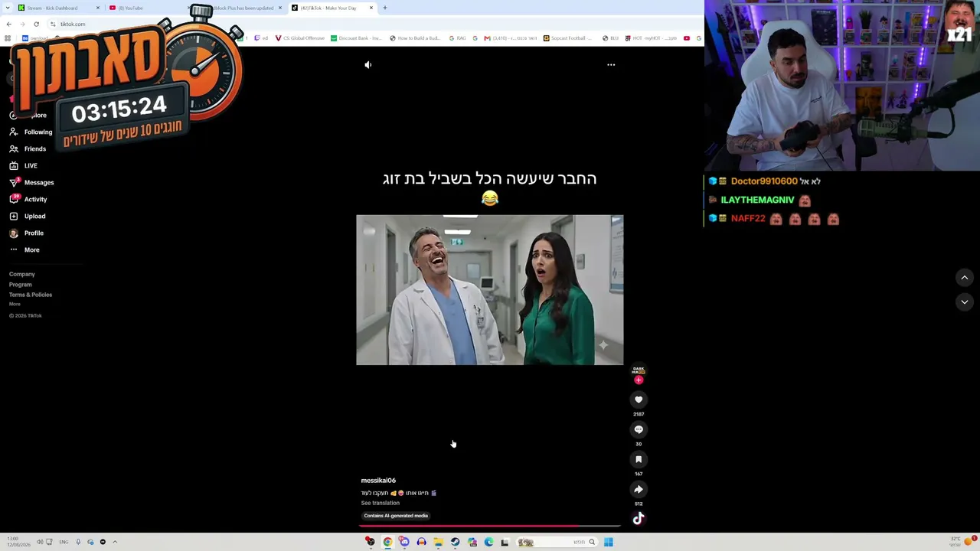Open the HOT - myHOT bookmark

pos(651,38)
